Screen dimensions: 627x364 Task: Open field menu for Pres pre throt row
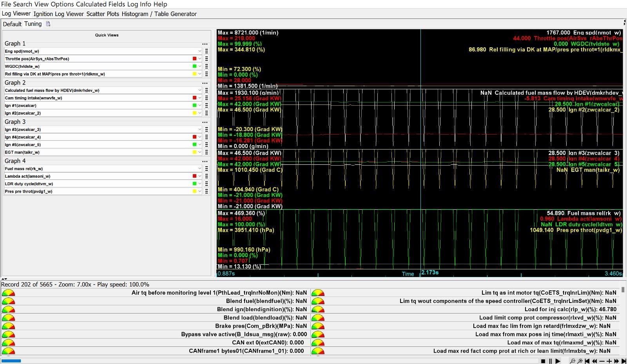tap(207, 191)
